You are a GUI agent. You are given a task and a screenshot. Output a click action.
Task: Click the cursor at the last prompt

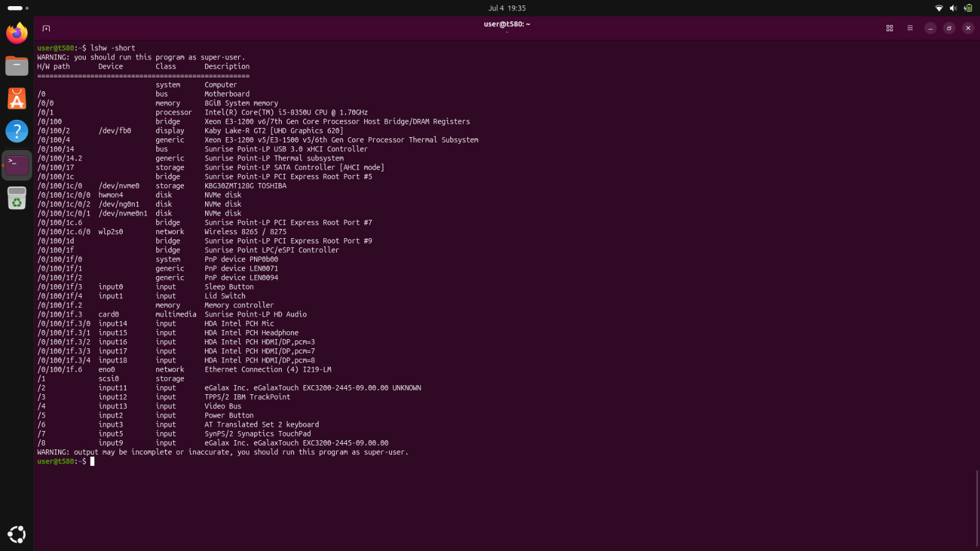click(92, 462)
